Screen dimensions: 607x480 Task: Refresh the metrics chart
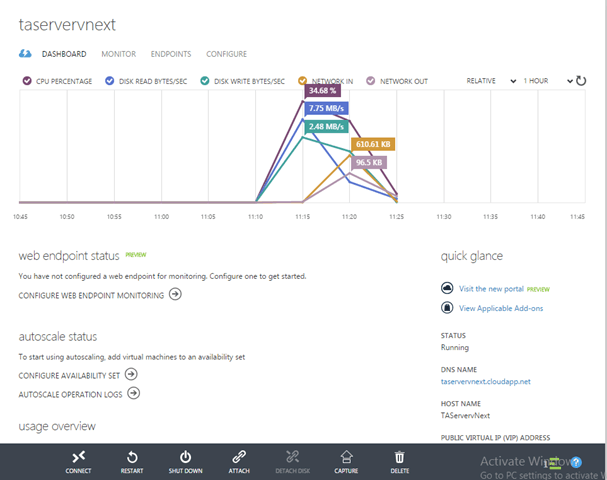point(581,81)
